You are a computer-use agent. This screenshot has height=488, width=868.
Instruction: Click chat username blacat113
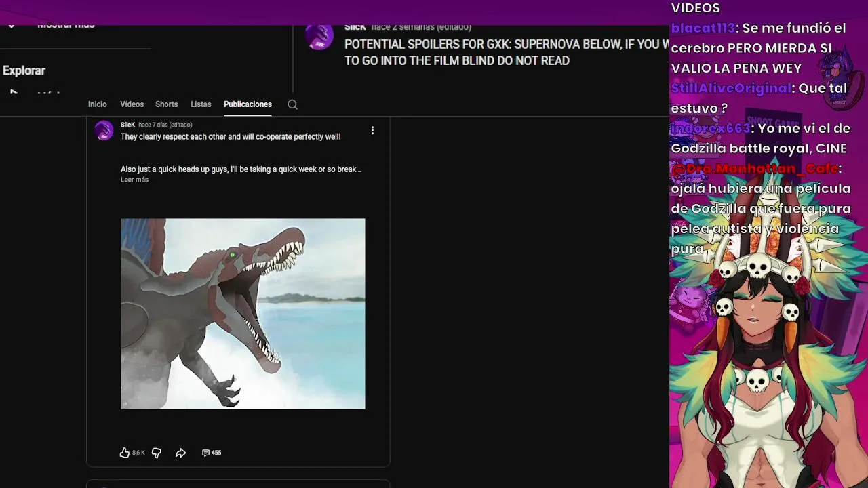pyautogui.click(x=703, y=28)
